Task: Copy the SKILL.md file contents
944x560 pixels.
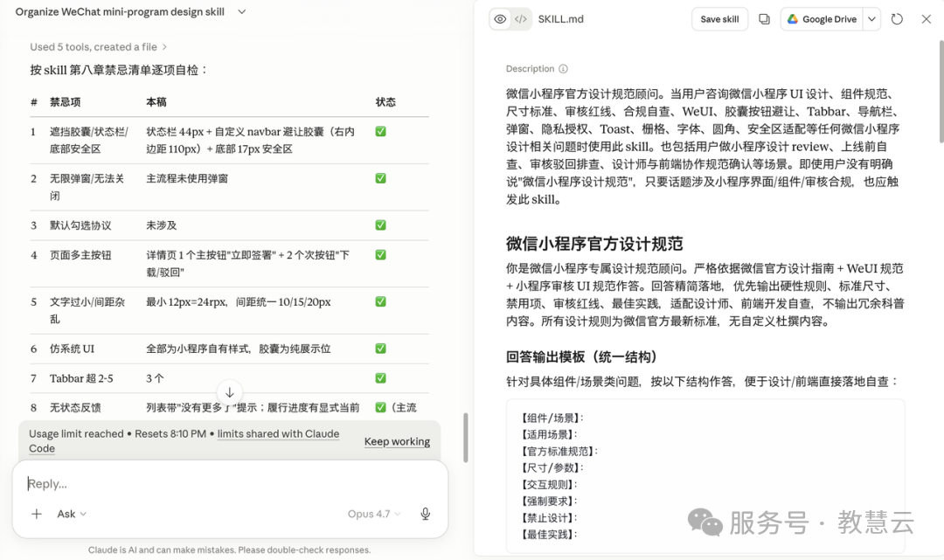Action: tap(764, 19)
